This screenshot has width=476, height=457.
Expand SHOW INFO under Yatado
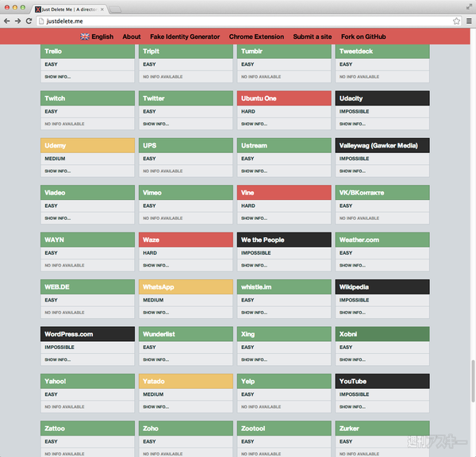click(156, 407)
